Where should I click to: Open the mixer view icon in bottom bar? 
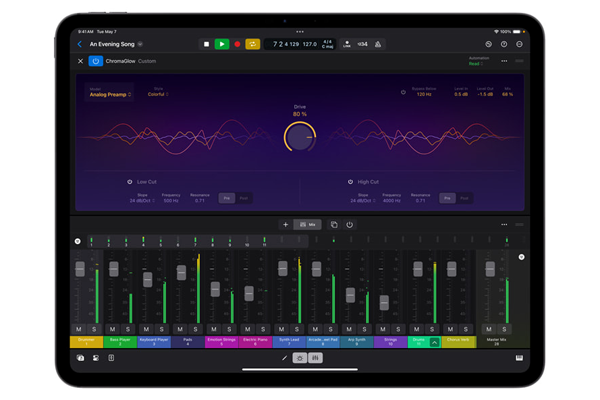pos(316,357)
